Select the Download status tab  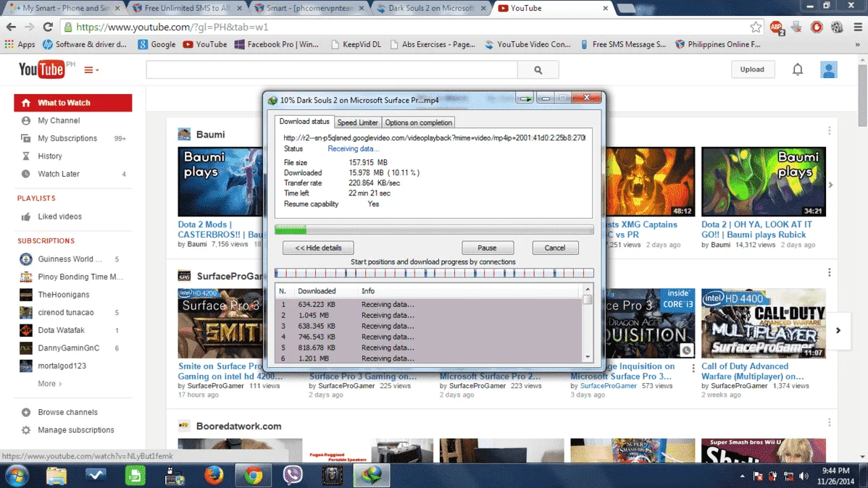coord(304,121)
